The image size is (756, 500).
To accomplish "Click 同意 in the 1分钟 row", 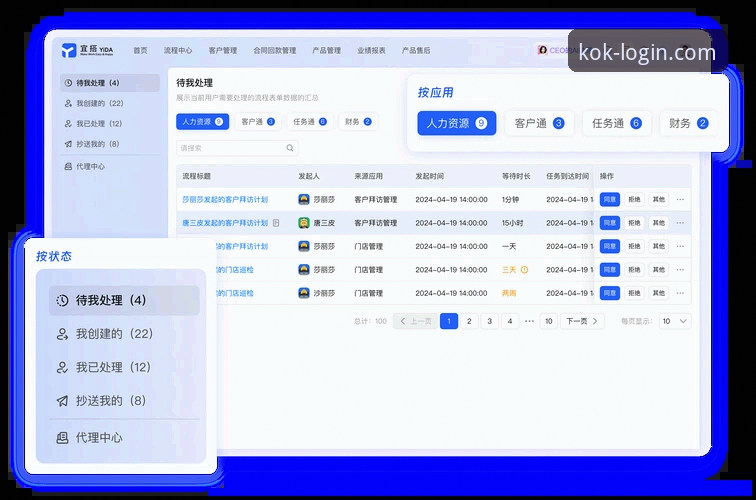I will (x=610, y=199).
